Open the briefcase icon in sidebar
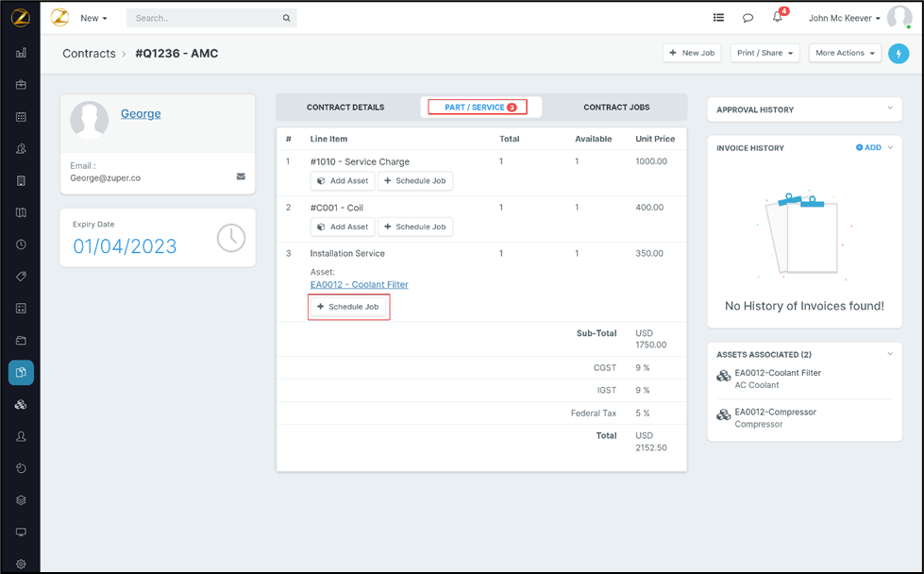 (21, 85)
